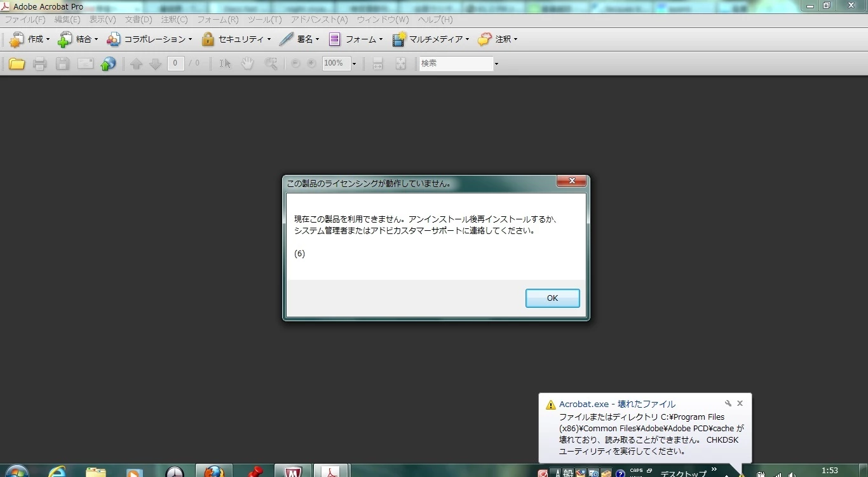Image resolution: width=868 pixels, height=477 pixels.
Task: Open the ヘルプ(H) menu
Action: pos(435,20)
